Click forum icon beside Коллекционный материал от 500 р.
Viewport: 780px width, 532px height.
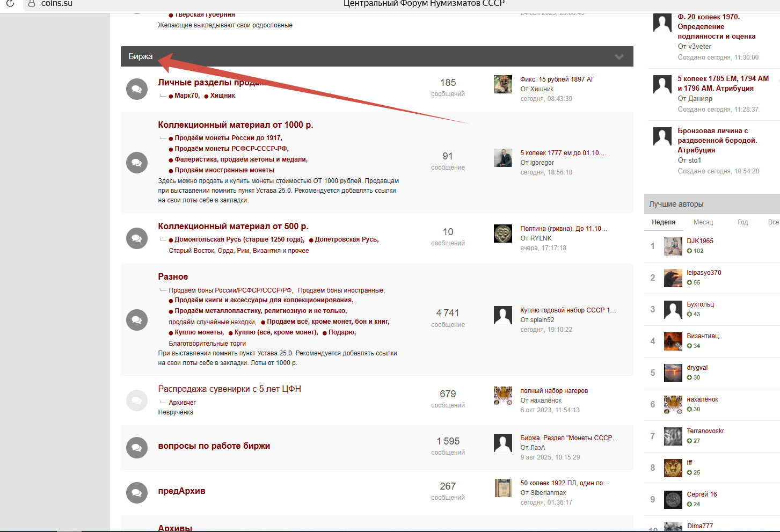(x=137, y=238)
